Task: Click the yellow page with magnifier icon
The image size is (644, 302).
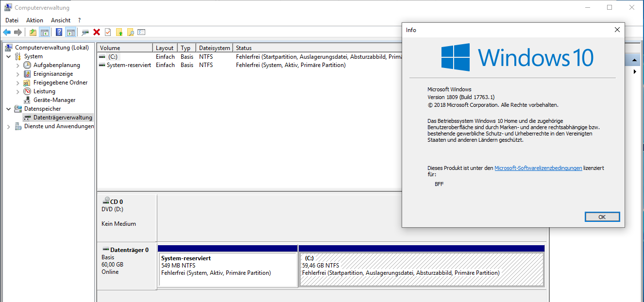Action: [130, 32]
